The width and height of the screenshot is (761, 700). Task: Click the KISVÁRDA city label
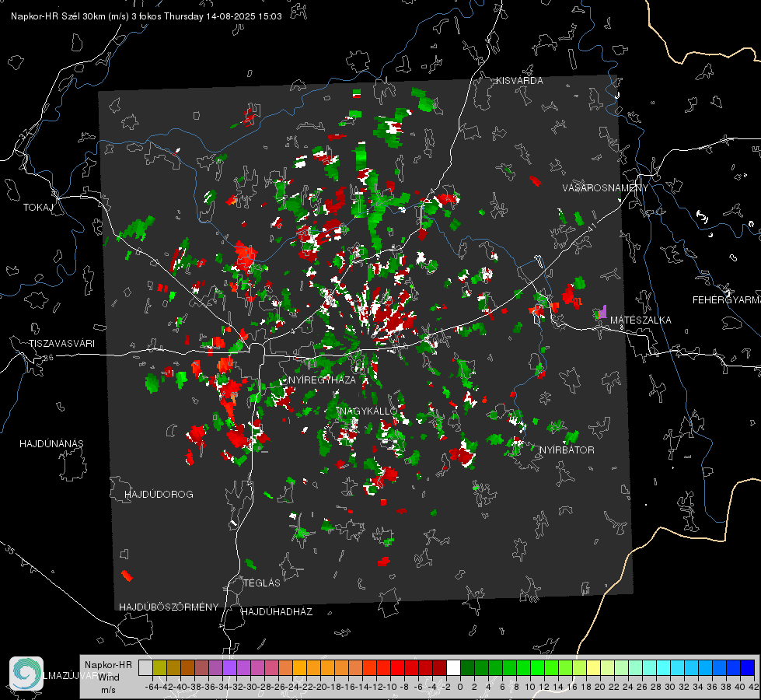(x=518, y=81)
